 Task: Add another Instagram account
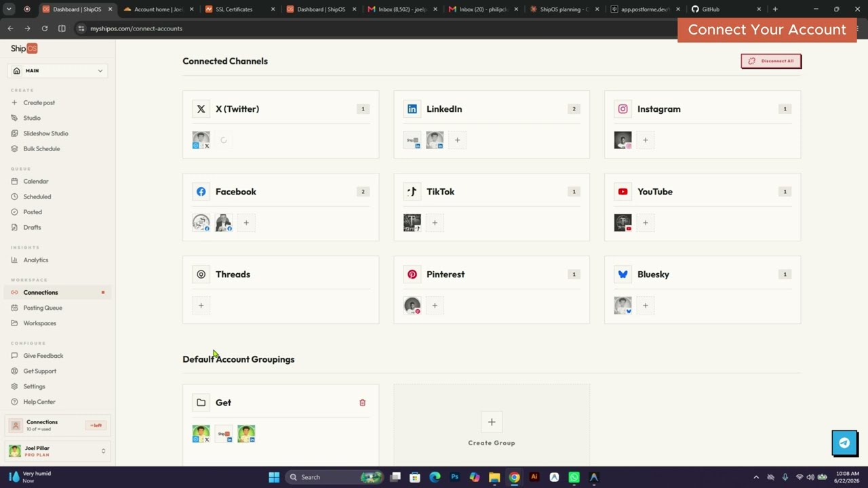[x=645, y=140]
